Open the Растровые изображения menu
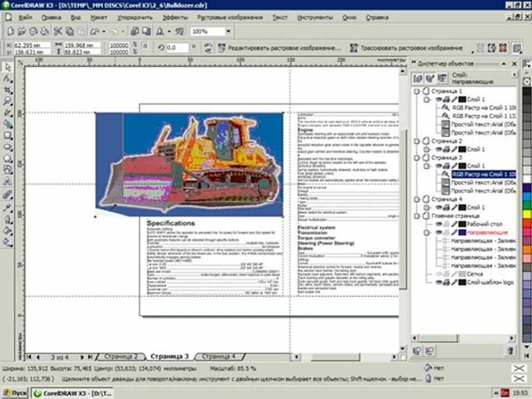This screenshot has height=399, width=532. [230, 17]
